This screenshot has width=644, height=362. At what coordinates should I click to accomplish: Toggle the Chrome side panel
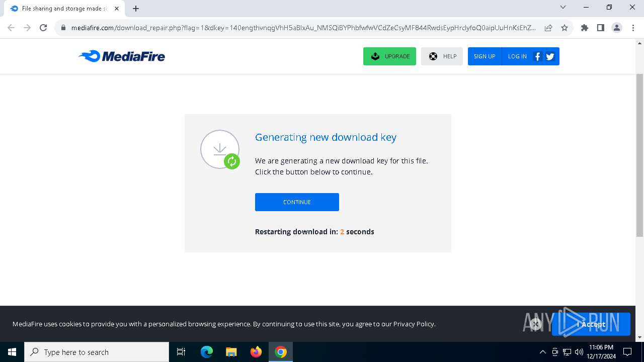(x=601, y=28)
